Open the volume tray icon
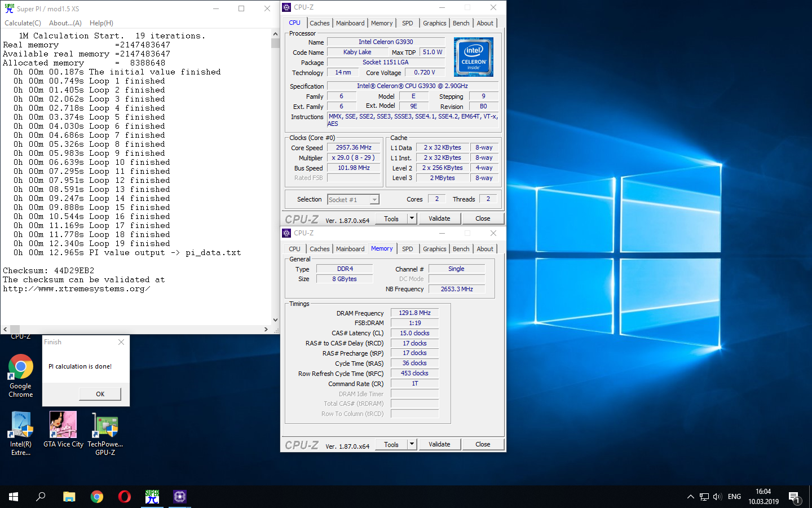Screen dimensions: 812x508 point(717,497)
